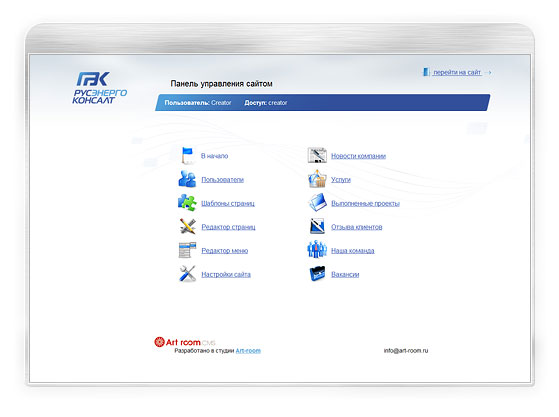Click the menu editor table icon
The height and width of the screenshot is (417, 559).
coord(188,250)
